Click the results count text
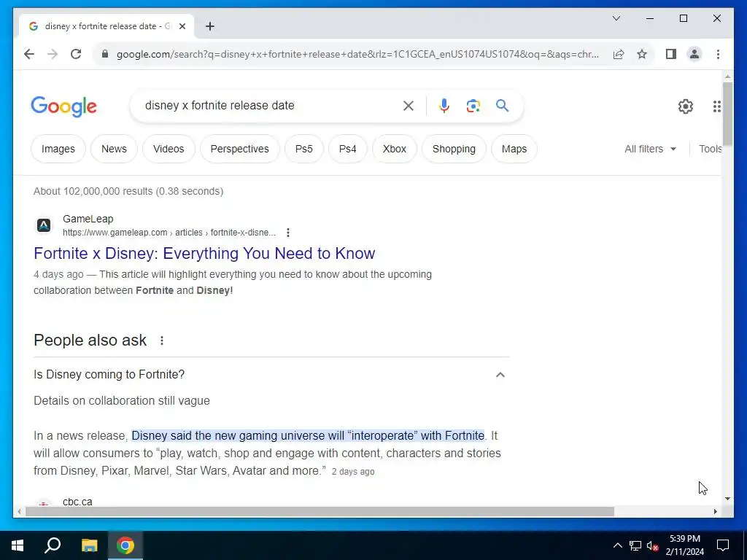Screen dimensions: 747x560 point(128,192)
